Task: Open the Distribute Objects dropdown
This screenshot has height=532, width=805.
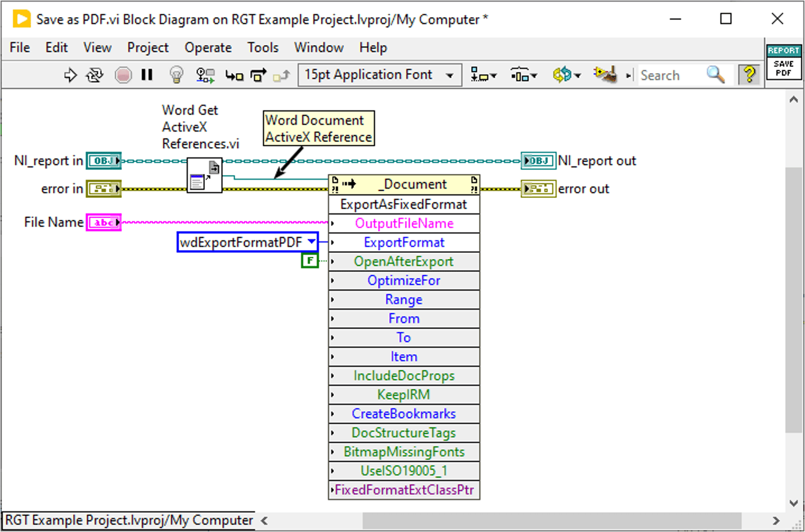Action: pos(524,75)
